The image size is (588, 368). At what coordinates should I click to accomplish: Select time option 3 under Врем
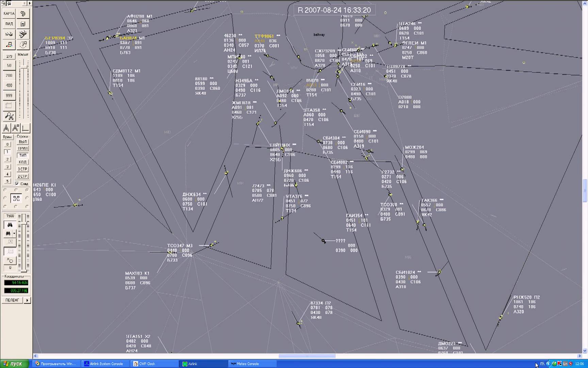click(x=7, y=167)
